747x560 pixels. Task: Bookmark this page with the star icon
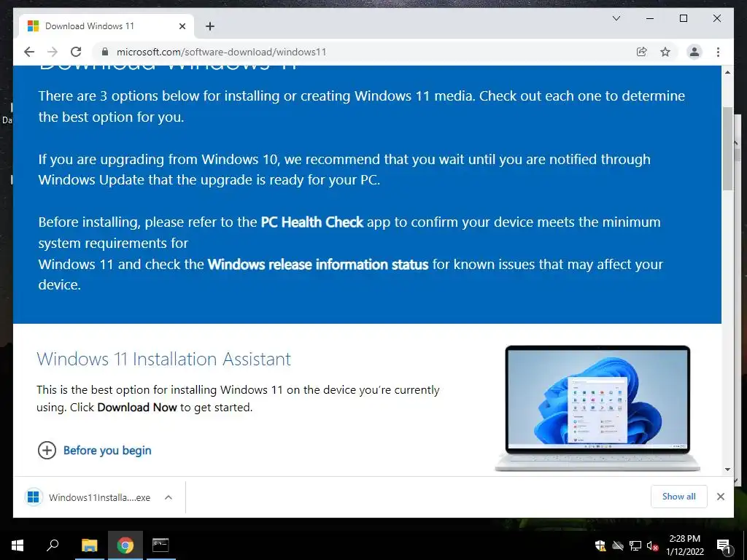coord(665,52)
